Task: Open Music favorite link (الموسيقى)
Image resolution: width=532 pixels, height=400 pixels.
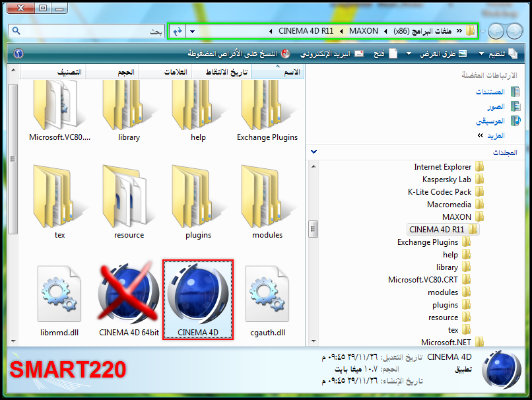Action: coord(490,121)
